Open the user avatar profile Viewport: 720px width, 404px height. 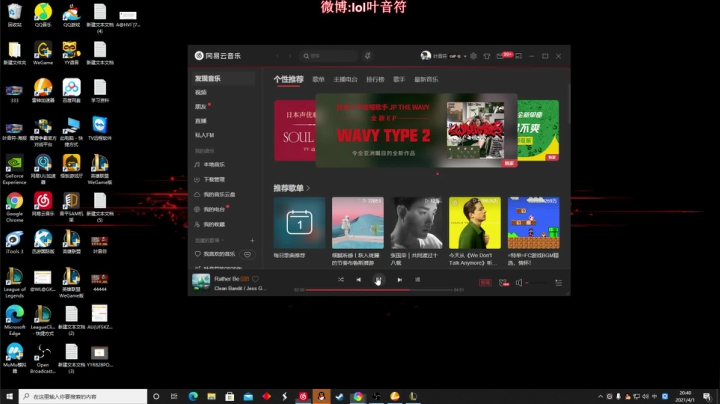coord(426,56)
